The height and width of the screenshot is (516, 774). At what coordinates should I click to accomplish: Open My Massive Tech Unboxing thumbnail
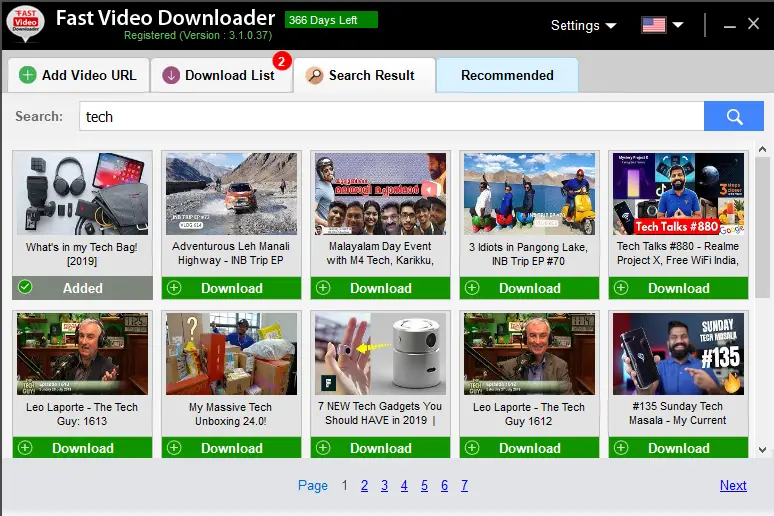click(x=232, y=354)
